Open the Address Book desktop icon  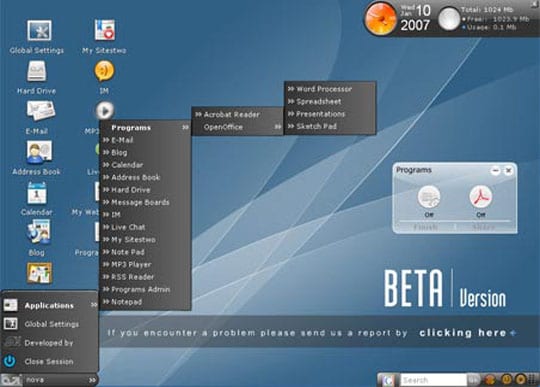[x=39, y=152]
